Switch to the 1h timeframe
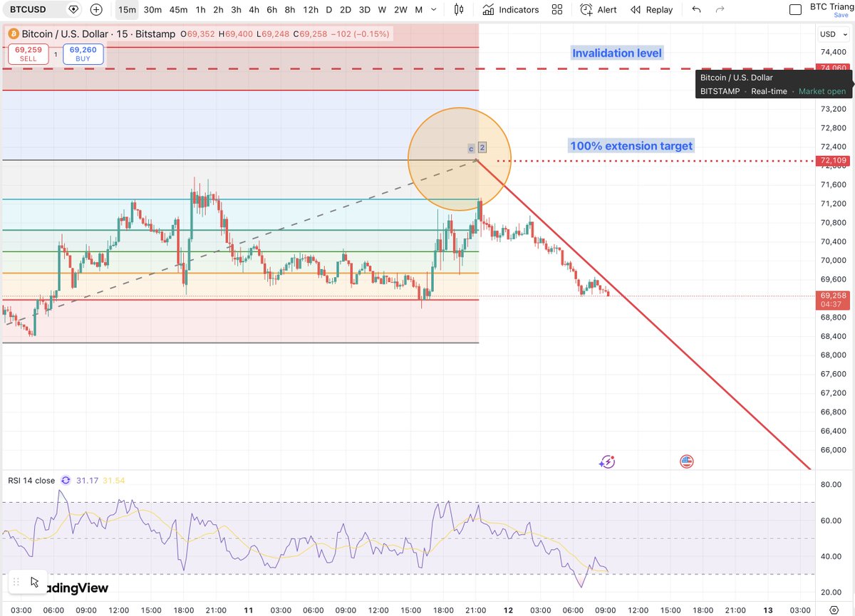 point(199,10)
